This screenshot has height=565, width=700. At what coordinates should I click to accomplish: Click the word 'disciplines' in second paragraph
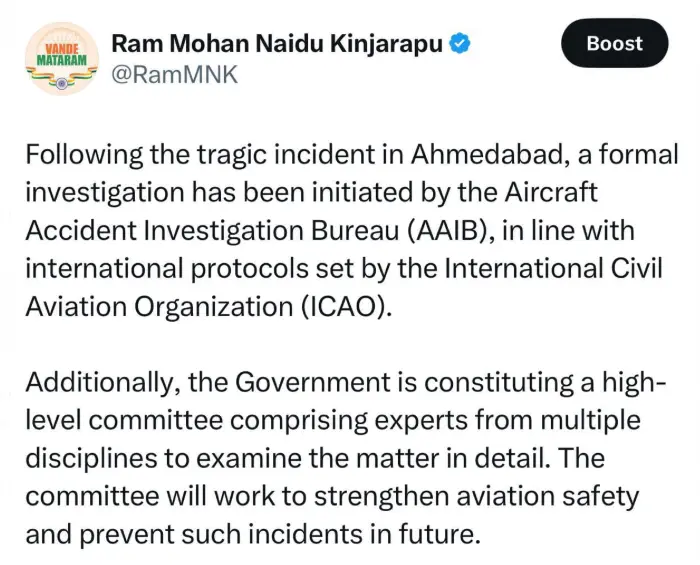pos(92,459)
